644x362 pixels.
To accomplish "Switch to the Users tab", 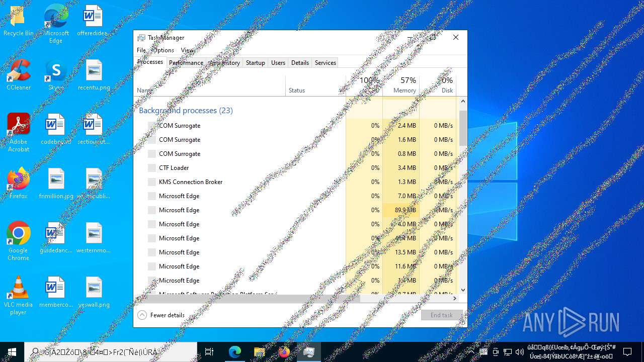I will coord(278,63).
